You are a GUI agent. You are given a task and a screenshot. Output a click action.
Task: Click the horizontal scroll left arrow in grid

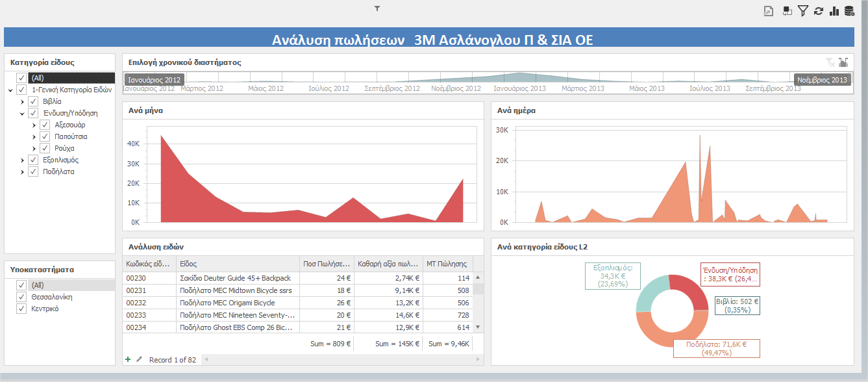(x=206, y=359)
